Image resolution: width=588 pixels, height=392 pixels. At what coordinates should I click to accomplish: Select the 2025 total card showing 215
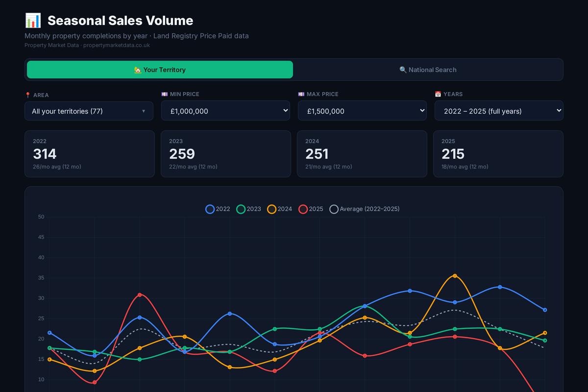pos(498,154)
